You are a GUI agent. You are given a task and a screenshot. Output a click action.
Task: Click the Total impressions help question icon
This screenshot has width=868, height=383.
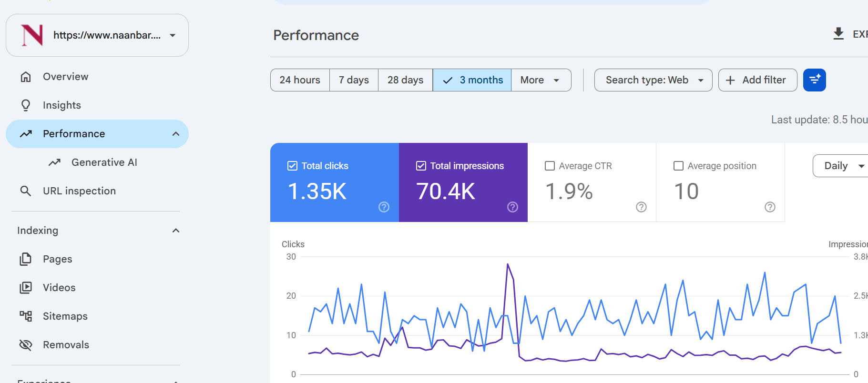[x=512, y=207]
